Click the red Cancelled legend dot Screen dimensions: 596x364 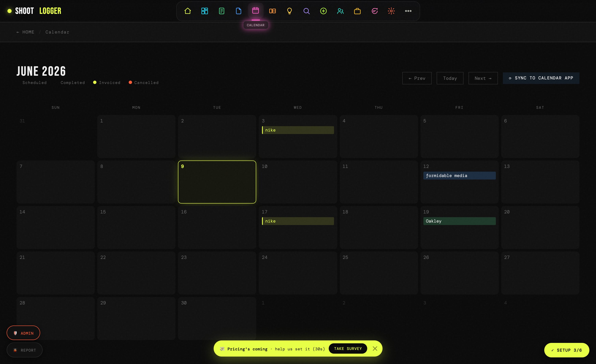[x=130, y=83]
